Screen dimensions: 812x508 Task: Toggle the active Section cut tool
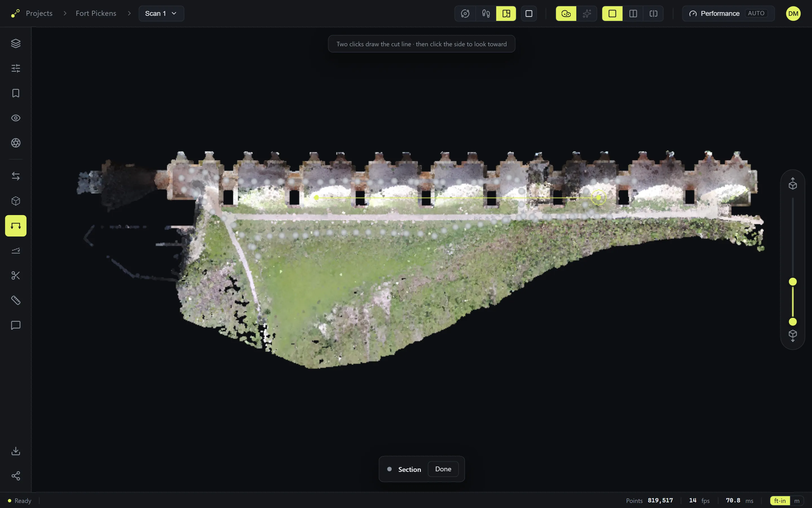coord(16,226)
